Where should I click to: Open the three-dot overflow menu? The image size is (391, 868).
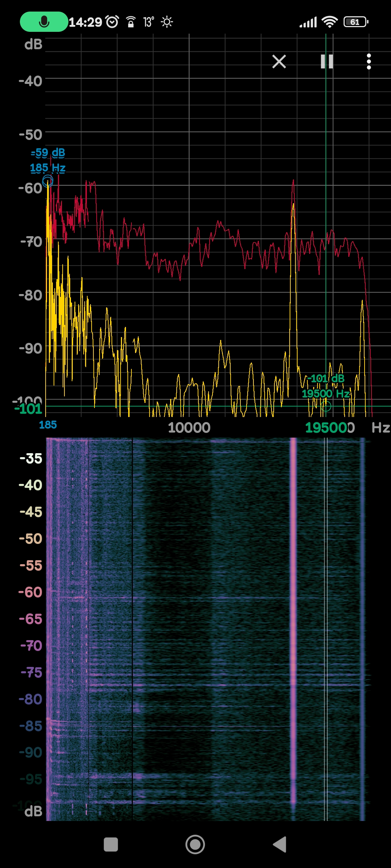369,61
